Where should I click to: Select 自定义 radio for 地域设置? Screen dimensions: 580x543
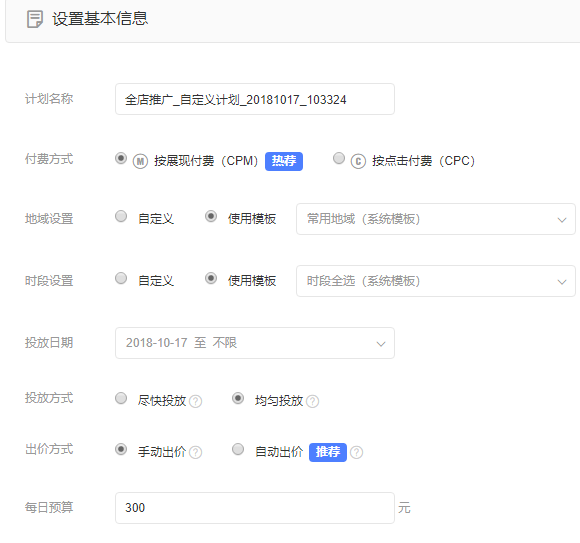(x=121, y=216)
